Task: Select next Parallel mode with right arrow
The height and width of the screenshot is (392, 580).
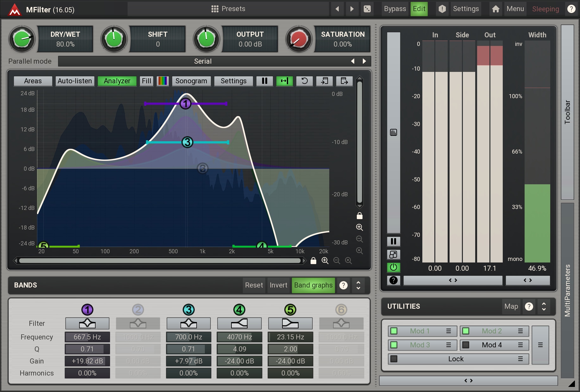Action: pyautogui.click(x=364, y=61)
